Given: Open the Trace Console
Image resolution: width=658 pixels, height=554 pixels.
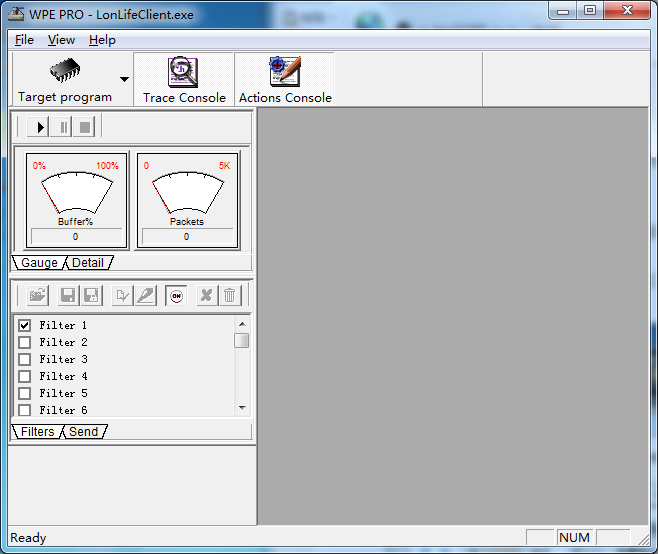Looking at the screenshot, I should coord(184,79).
